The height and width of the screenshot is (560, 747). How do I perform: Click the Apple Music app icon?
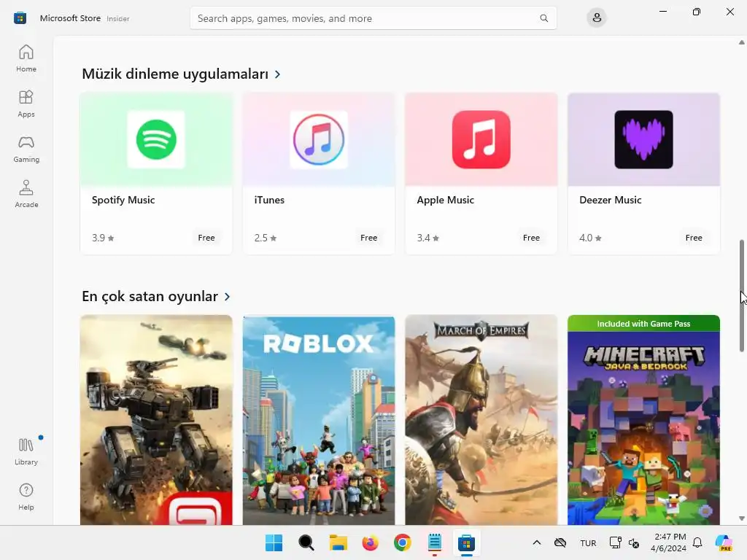point(481,139)
